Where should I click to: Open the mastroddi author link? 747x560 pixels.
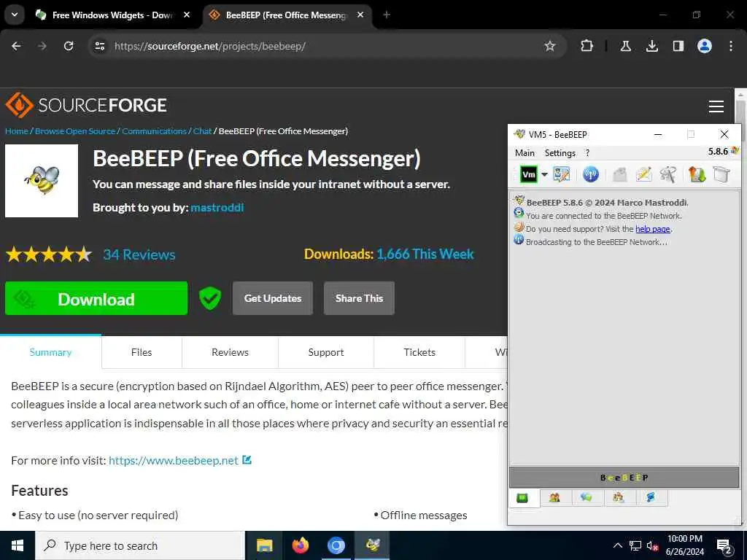pyautogui.click(x=217, y=208)
